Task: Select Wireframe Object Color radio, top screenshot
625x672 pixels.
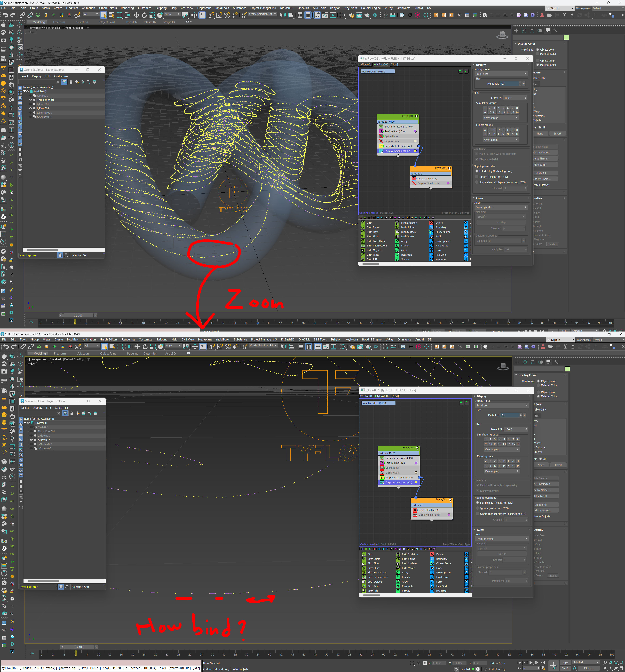Action: pyautogui.click(x=538, y=50)
